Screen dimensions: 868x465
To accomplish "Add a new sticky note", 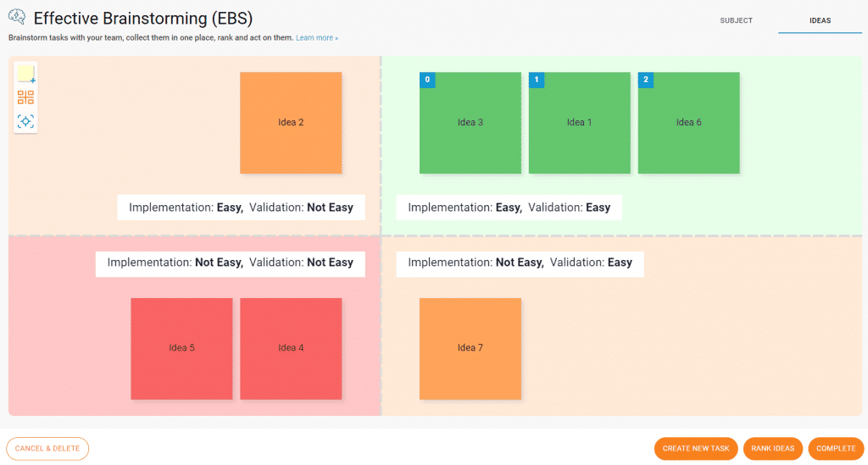I will click(x=26, y=74).
